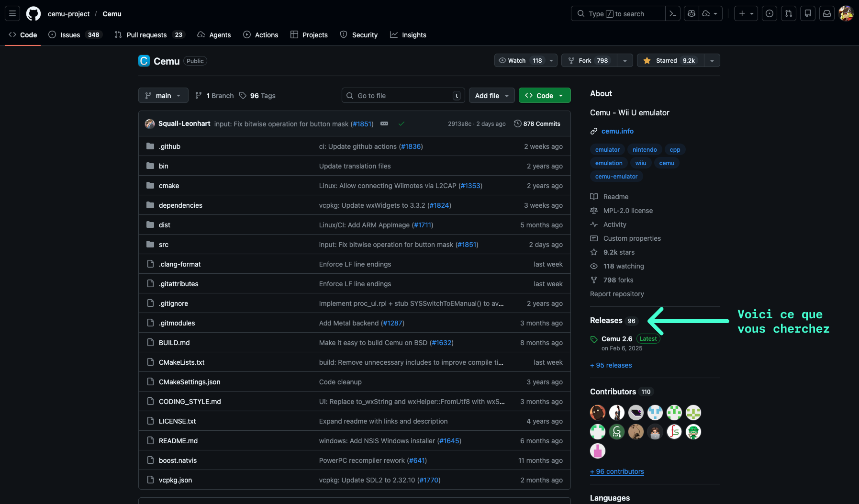Click the Go to file search field
859x504 pixels.
[403, 95]
